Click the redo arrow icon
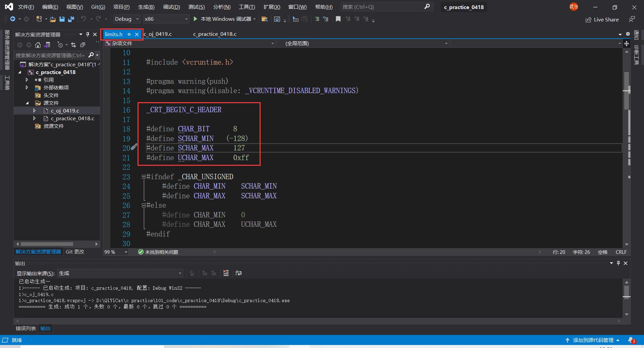The image size is (644, 348). click(98, 19)
